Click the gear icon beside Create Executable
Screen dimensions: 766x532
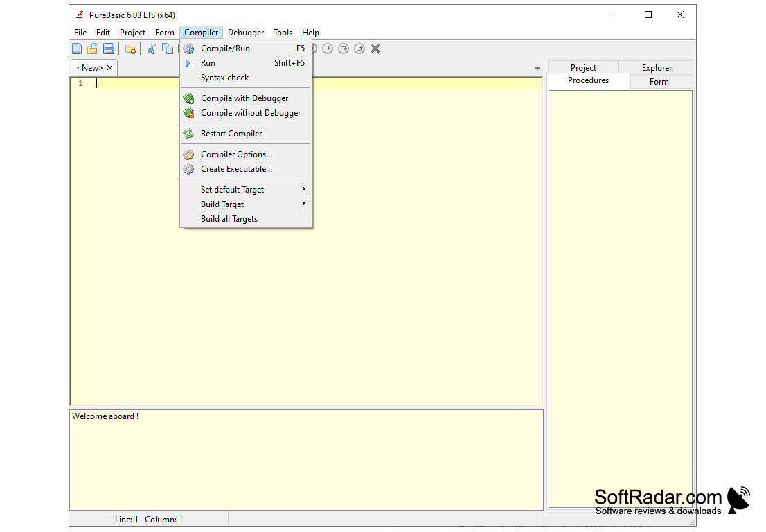tap(188, 169)
